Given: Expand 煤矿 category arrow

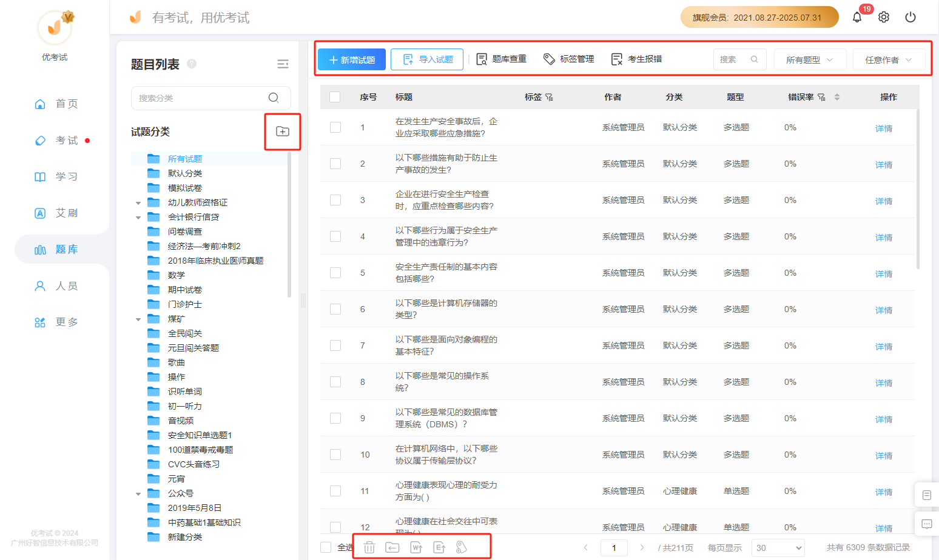Looking at the screenshot, I should pyautogui.click(x=138, y=319).
